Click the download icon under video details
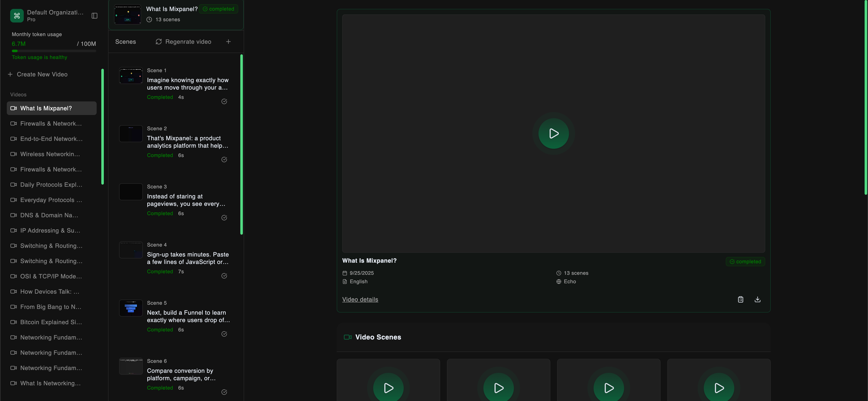The height and width of the screenshot is (401, 868). point(757,299)
